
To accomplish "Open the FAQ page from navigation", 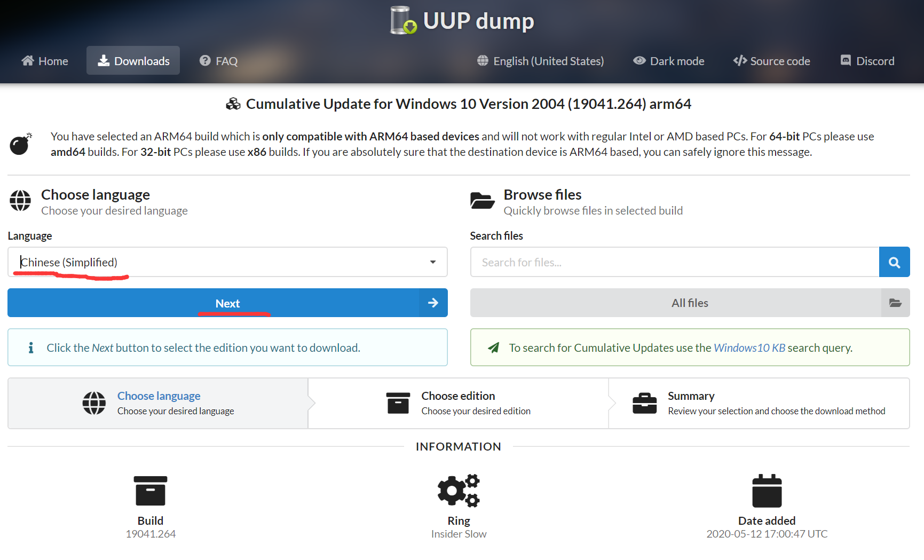I will (x=218, y=61).
